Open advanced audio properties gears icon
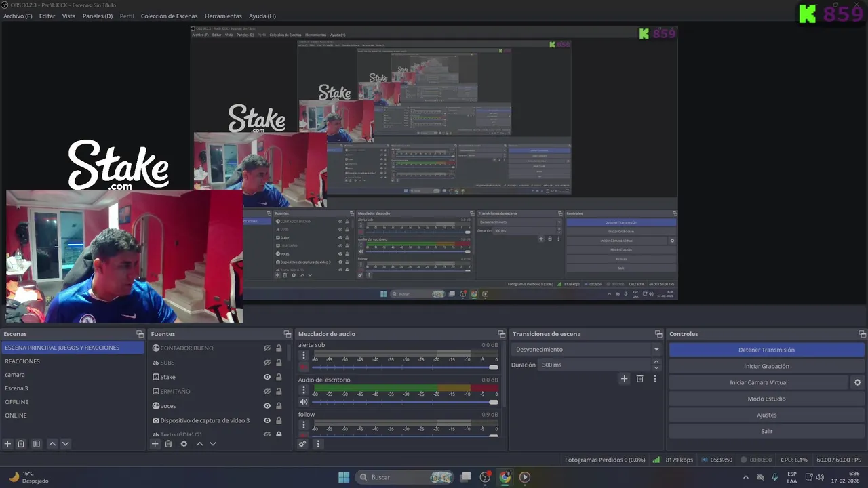 tap(302, 444)
